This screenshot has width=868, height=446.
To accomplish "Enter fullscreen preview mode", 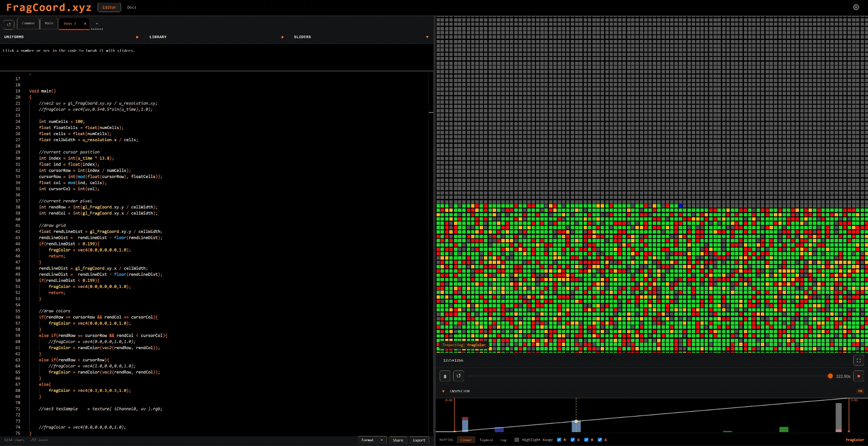I will (858, 360).
